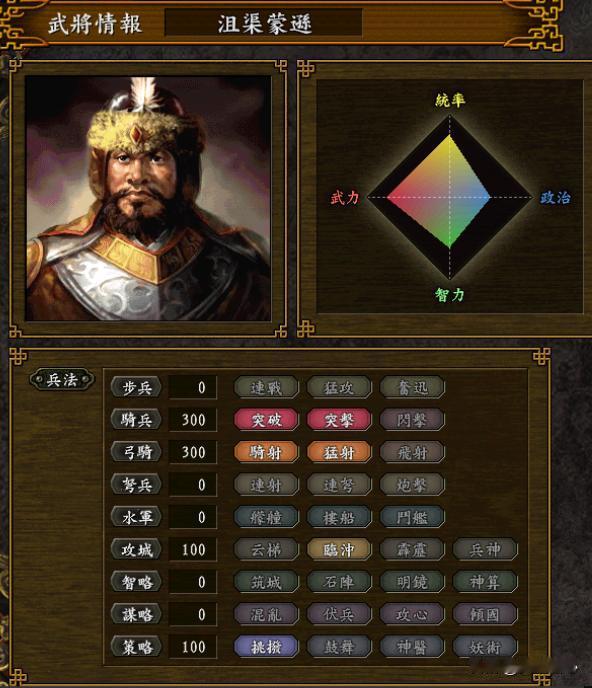This screenshot has height=688, width=592.
Task: Click the 步兵 infantry category label
Action: pyautogui.click(x=136, y=387)
